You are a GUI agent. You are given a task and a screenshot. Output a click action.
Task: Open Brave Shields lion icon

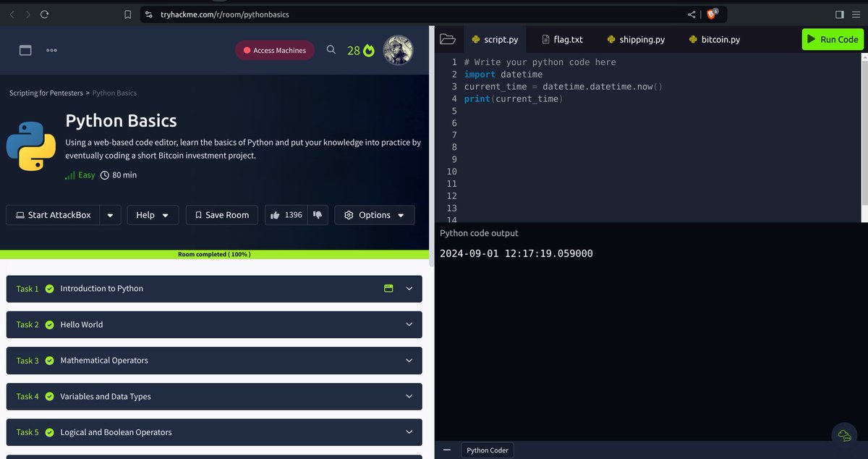click(712, 14)
